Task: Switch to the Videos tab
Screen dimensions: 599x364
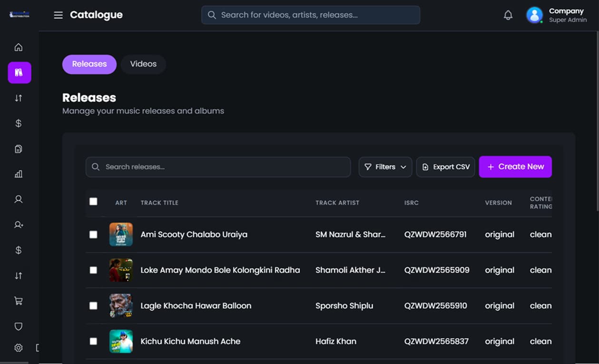Action: click(x=143, y=63)
